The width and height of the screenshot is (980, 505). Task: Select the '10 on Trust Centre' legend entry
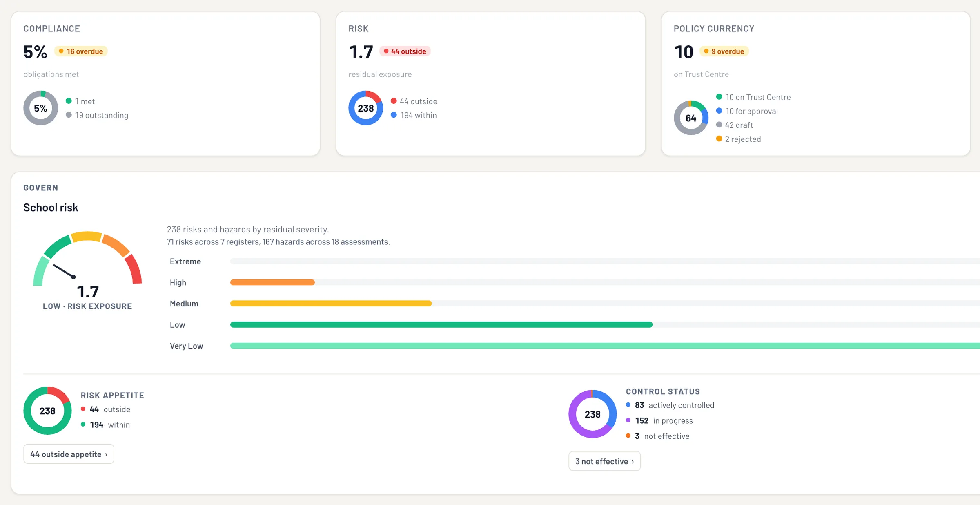pos(753,97)
